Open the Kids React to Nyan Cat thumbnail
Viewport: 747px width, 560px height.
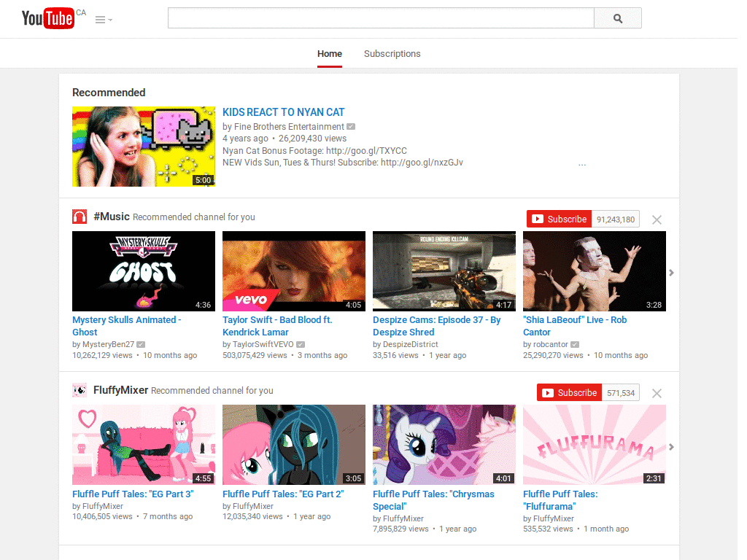pyautogui.click(x=144, y=146)
